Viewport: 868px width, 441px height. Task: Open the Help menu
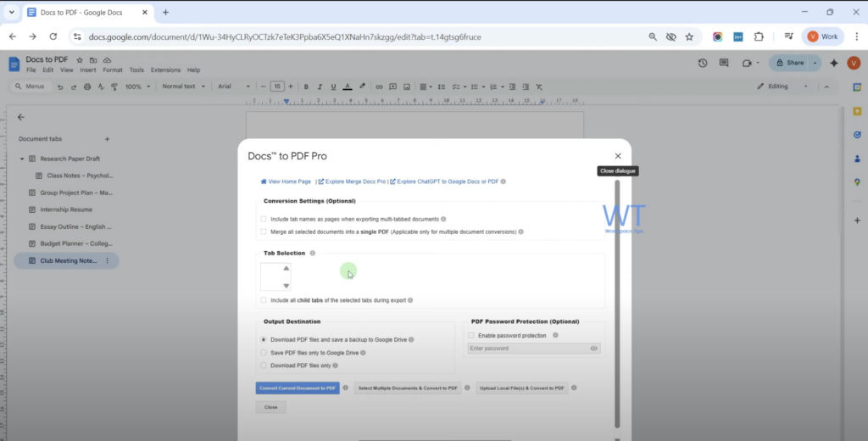coord(194,70)
